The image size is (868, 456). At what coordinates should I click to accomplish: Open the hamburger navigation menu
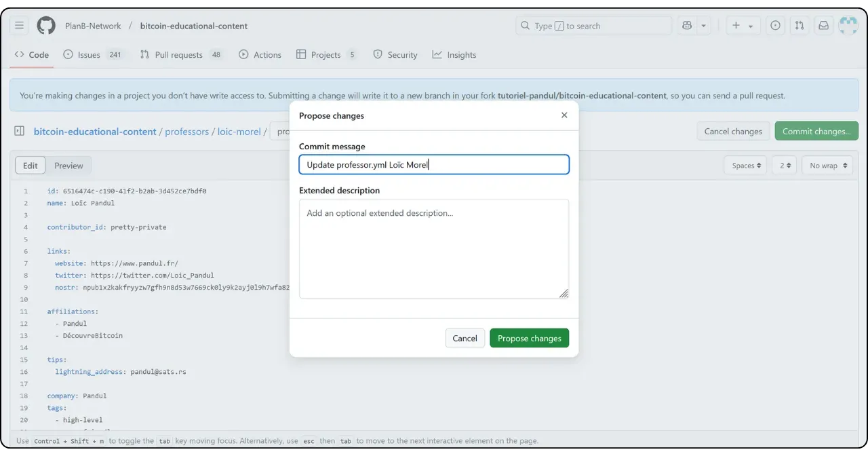[19, 26]
